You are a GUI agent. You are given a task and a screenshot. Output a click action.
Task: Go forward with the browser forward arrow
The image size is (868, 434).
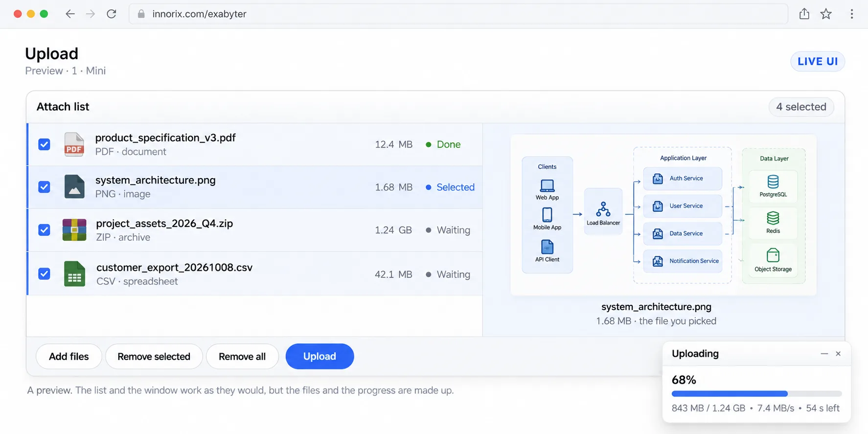pos(91,14)
